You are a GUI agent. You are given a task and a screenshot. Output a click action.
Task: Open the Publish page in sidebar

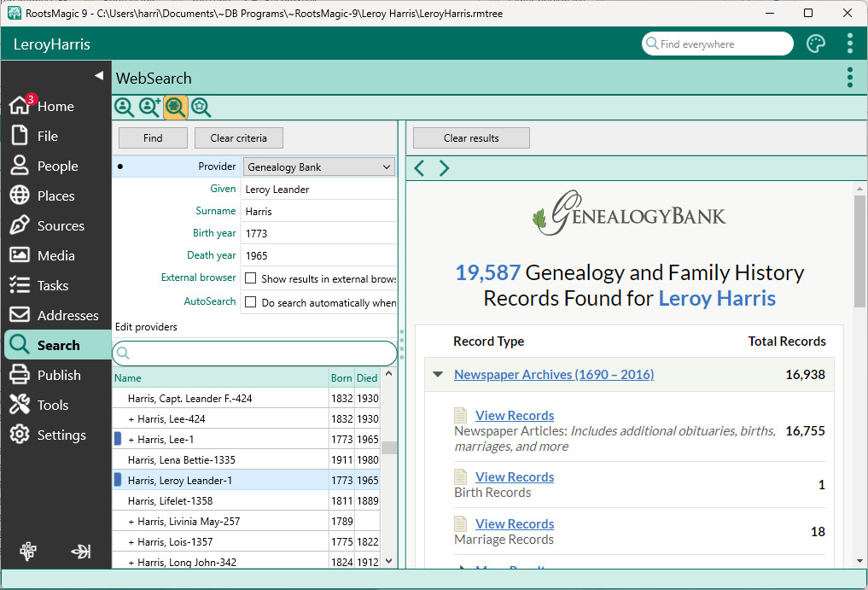point(59,376)
